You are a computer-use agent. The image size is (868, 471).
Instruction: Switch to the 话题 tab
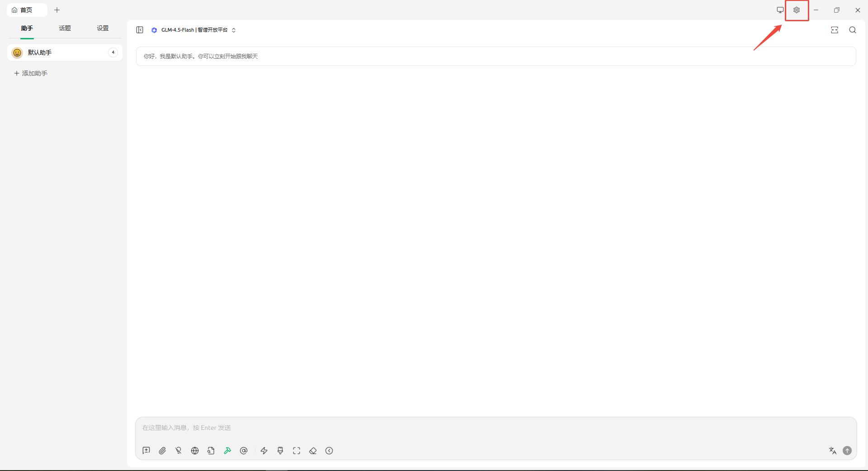[x=65, y=28]
